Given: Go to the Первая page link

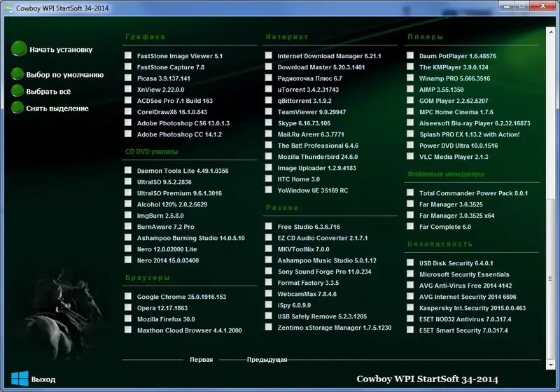Looking at the screenshot, I should pos(202,360).
